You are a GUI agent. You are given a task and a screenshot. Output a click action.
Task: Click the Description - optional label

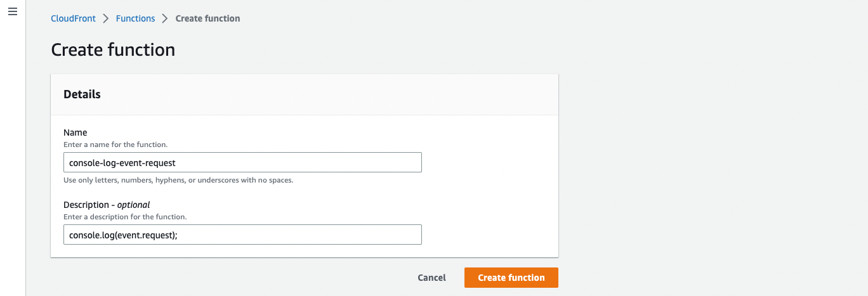(107, 205)
